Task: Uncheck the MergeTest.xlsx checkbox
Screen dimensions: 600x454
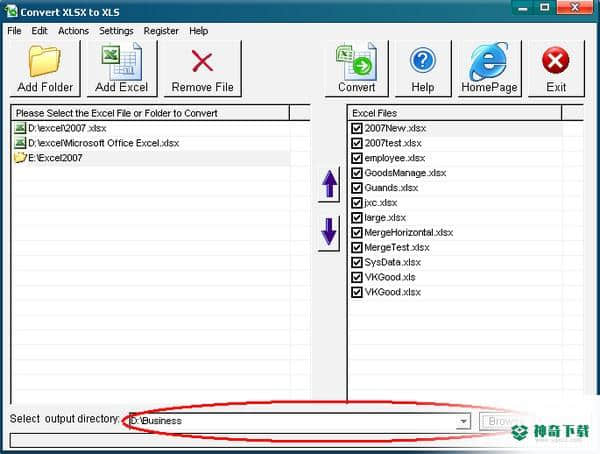Action: (x=357, y=248)
